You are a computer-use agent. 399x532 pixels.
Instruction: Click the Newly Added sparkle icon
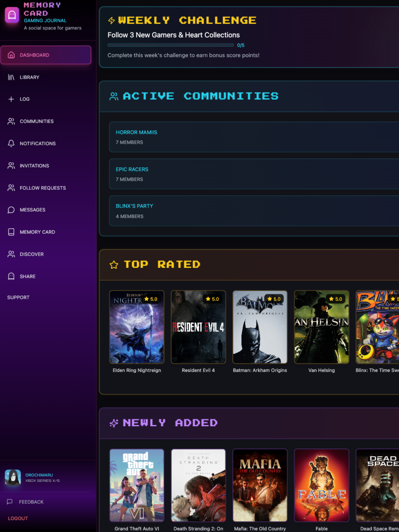[x=114, y=423]
